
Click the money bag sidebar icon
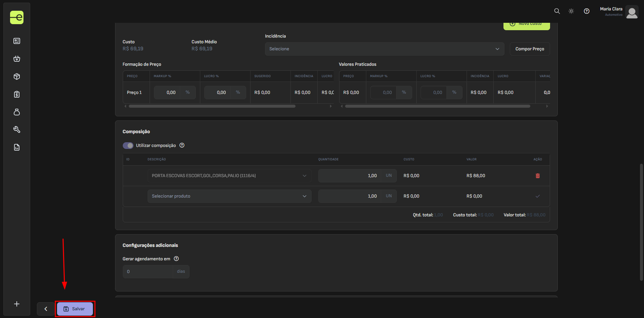17,112
